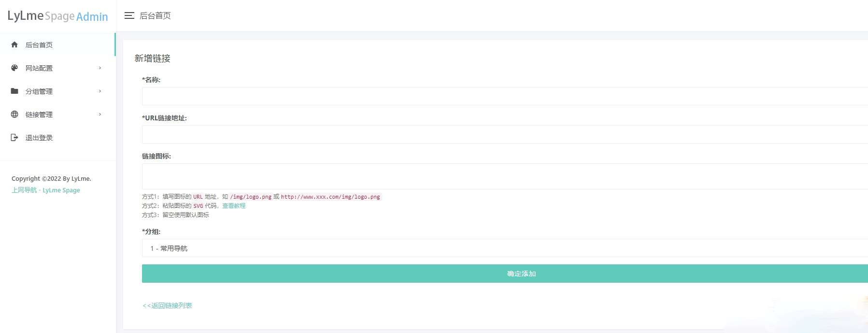Click the 确定添加 submit button
Viewport: 868px width, 333px height.
coord(505,274)
